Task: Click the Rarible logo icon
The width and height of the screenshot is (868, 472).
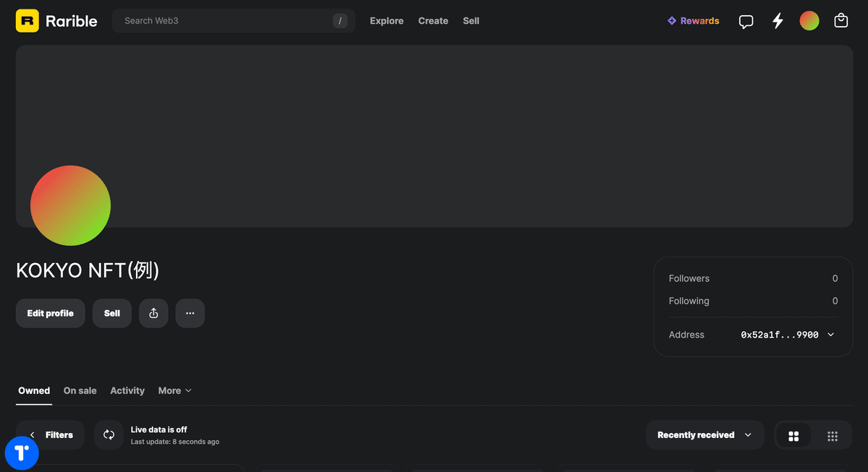Action: pos(27,21)
